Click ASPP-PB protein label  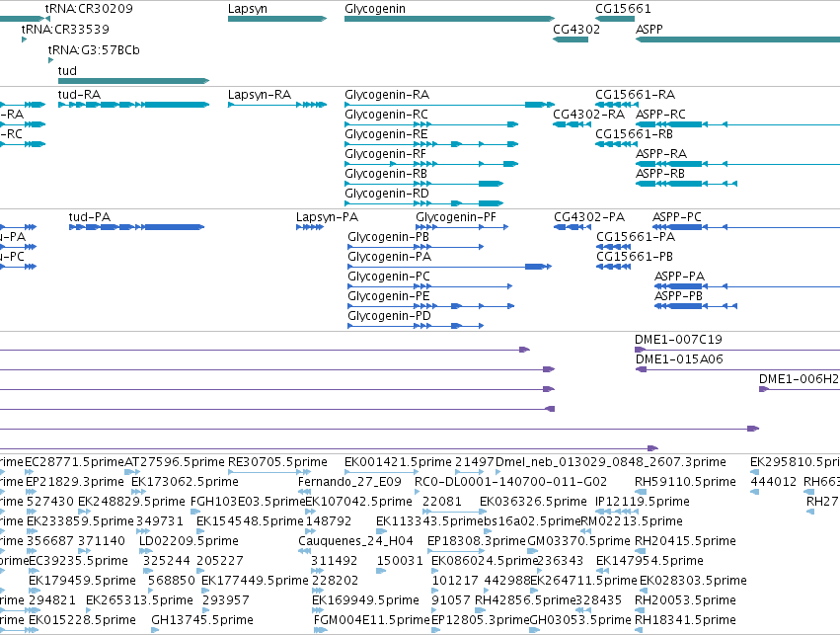coord(678,296)
